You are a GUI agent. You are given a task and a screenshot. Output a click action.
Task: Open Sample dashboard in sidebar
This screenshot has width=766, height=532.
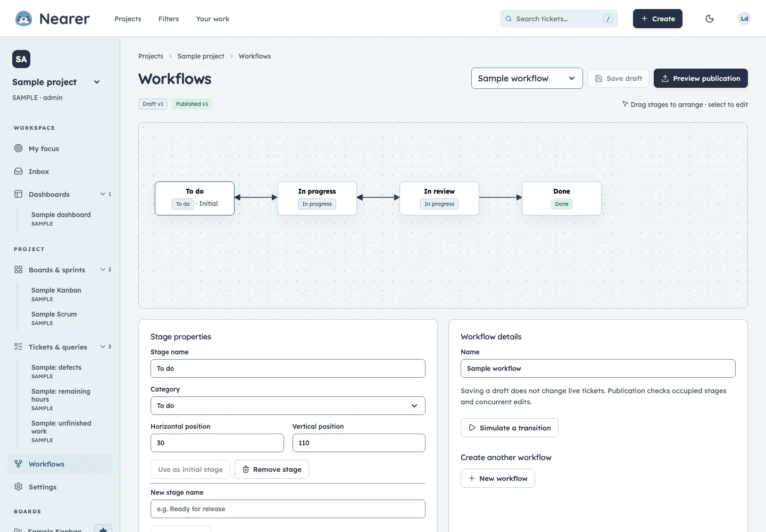click(61, 219)
